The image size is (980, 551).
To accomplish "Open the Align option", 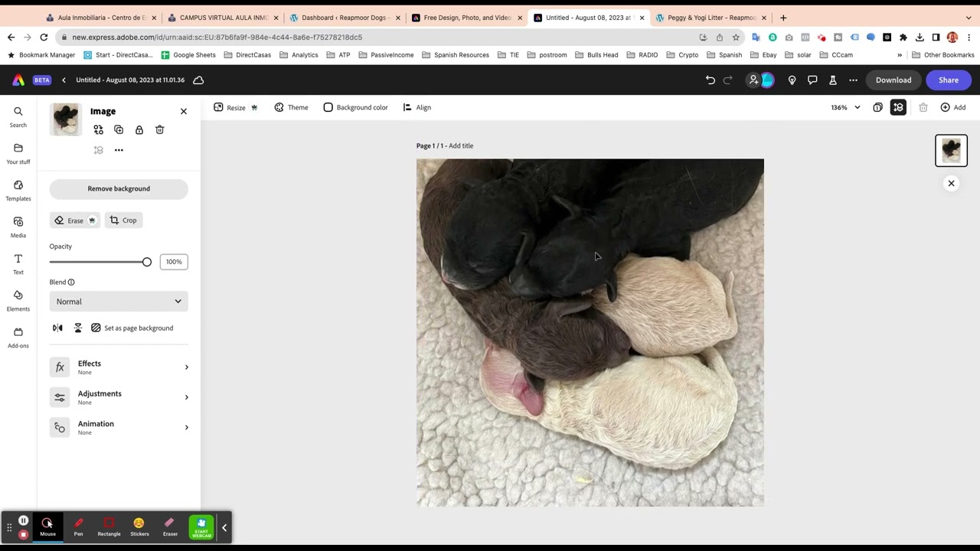I will click(x=416, y=107).
